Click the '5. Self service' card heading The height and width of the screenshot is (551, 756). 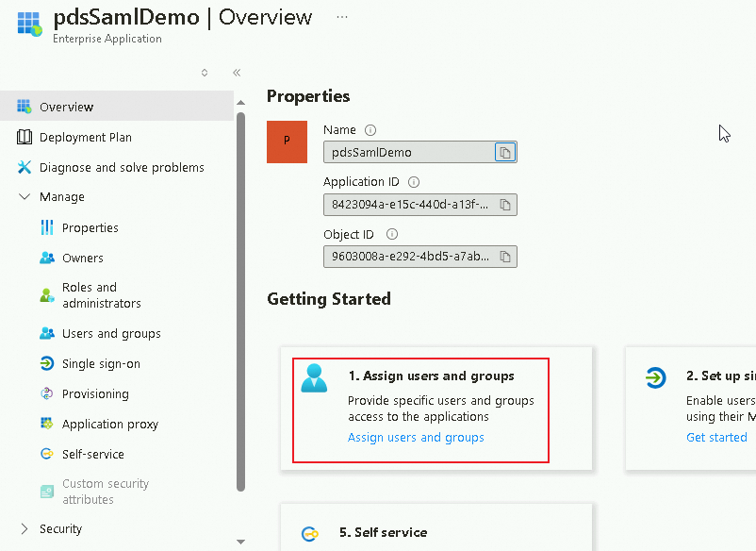(x=384, y=532)
